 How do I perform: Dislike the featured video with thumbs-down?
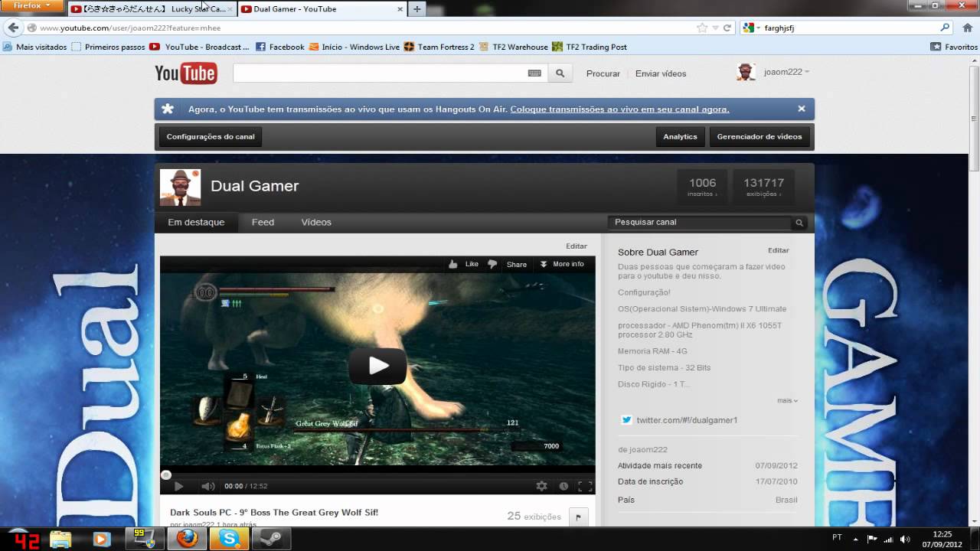pyautogui.click(x=492, y=264)
